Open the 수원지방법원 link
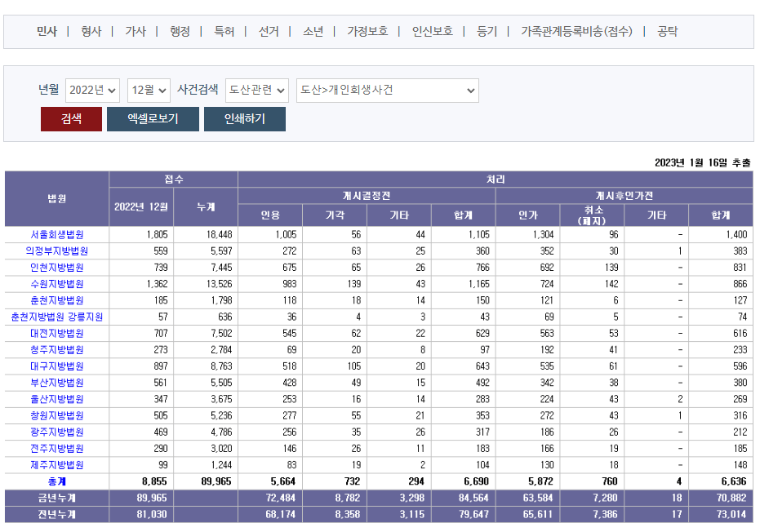760x532 pixels. point(56,284)
